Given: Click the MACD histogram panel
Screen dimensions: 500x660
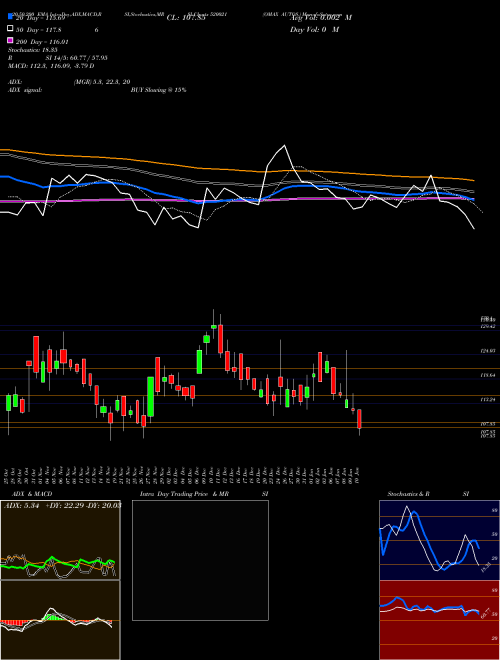Looking at the screenshot, I should coord(60,620).
